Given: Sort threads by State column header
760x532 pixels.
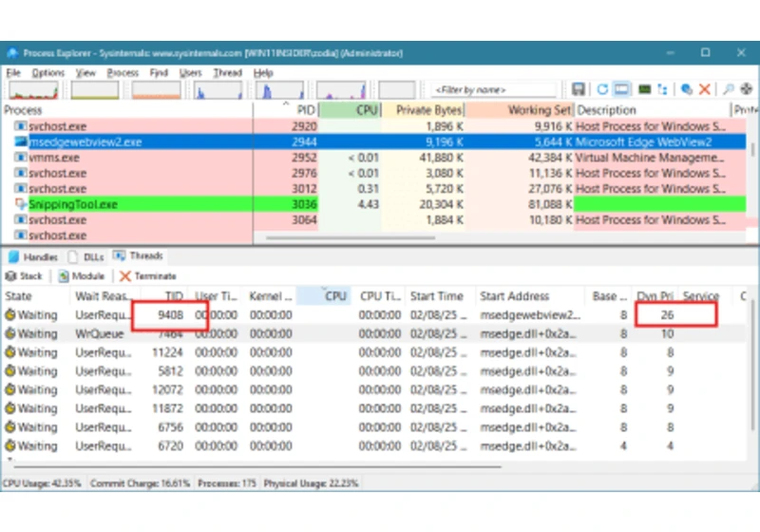Looking at the screenshot, I should click(x=36, y=296).
